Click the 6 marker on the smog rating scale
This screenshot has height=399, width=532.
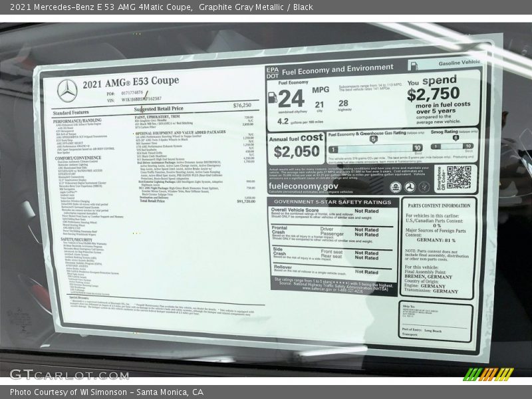click(x=456, y=138)
